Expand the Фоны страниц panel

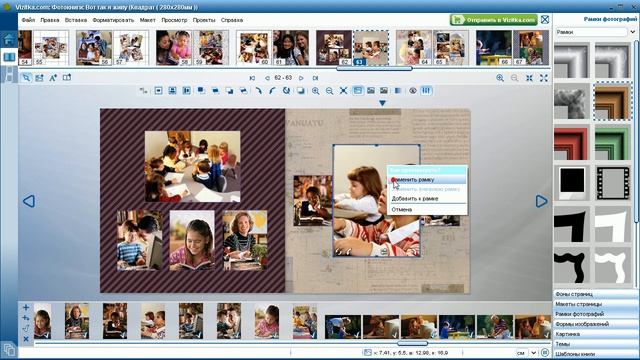[x=595, y=294]
